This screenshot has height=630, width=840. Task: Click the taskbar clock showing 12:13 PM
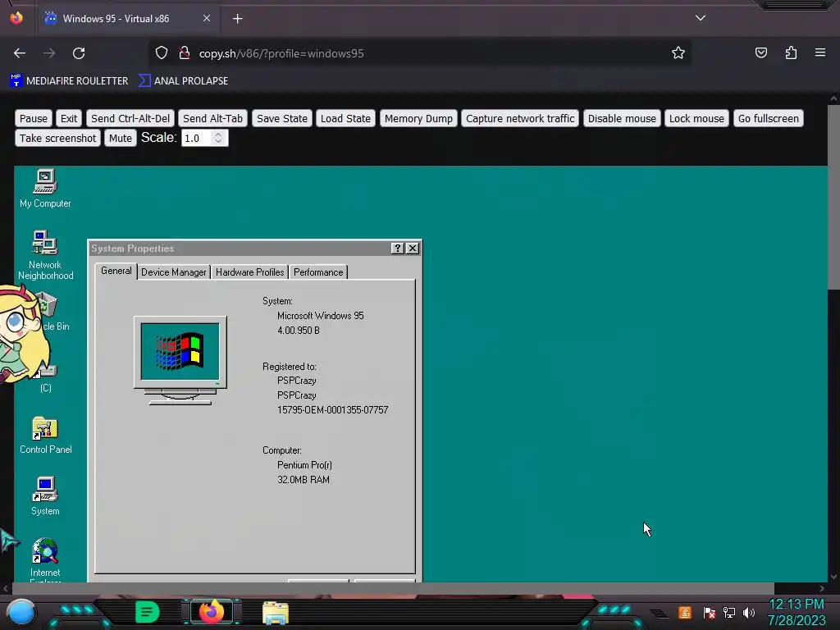797,605
